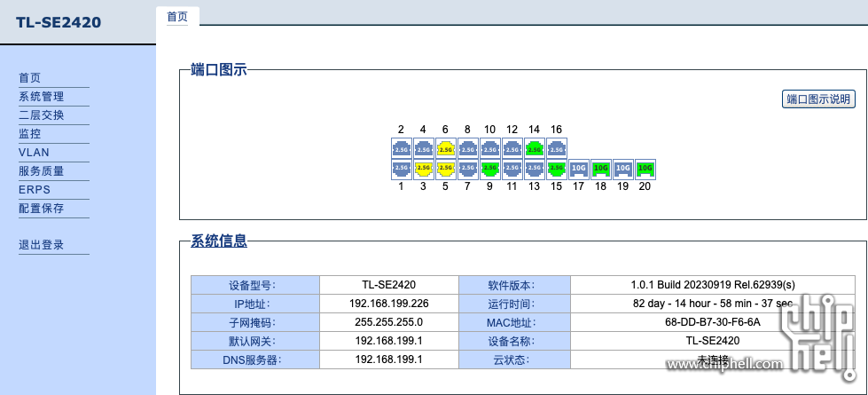Click port 2 icon in port diagram
Viewport: 868px width, 395px height.
coord(402,148)
